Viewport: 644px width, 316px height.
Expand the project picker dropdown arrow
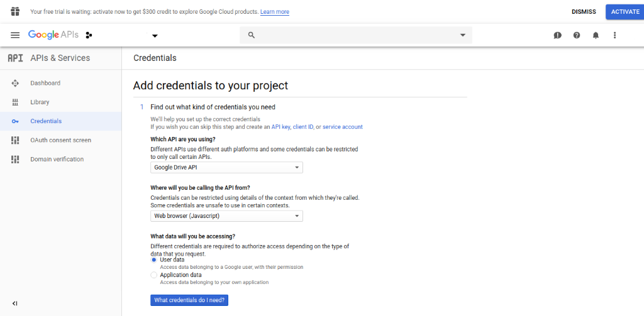tap(155, 36)
